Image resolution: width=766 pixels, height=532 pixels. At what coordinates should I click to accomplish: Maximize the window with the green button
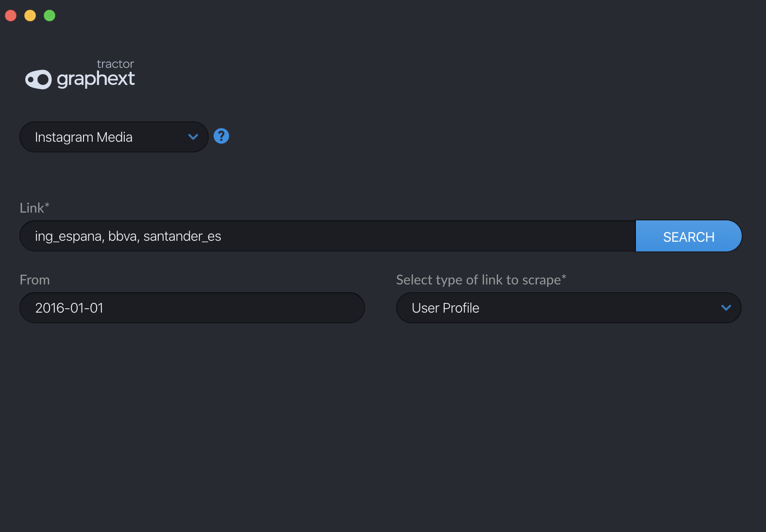(50, 16)
